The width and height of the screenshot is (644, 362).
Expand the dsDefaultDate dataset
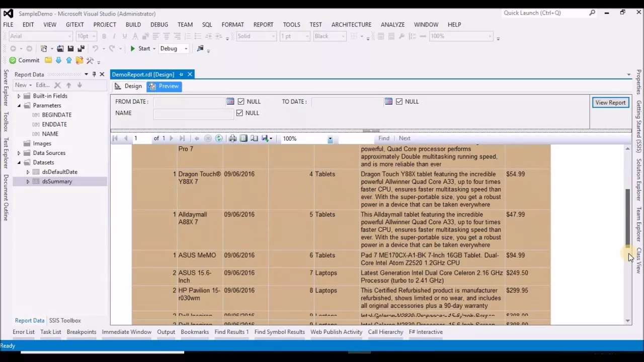point(28,172)
